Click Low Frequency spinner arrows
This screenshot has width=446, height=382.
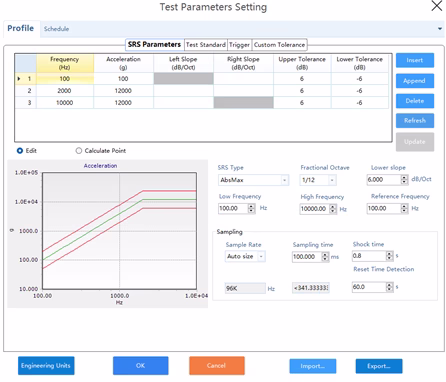(x=251, y=208)
